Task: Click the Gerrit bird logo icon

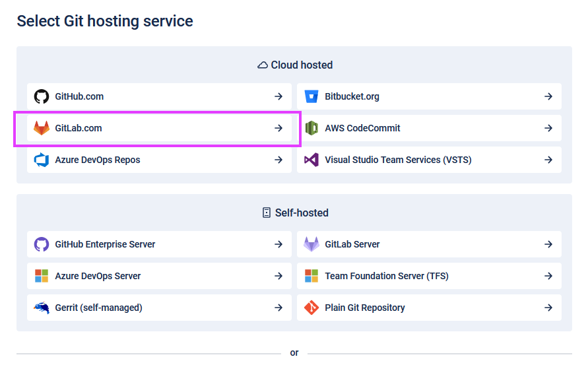Action: click(42, 308)
